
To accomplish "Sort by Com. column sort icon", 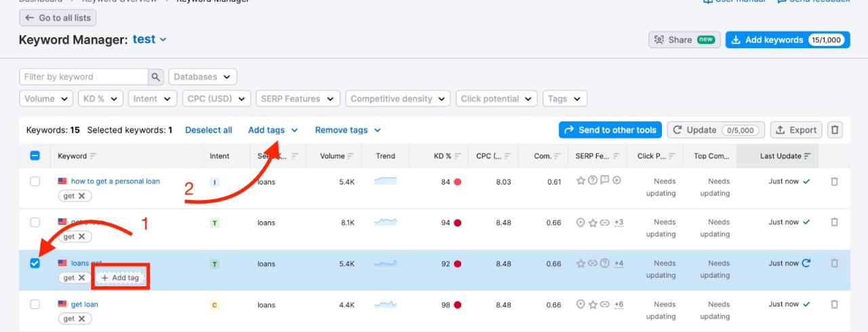I will (558, 156).
